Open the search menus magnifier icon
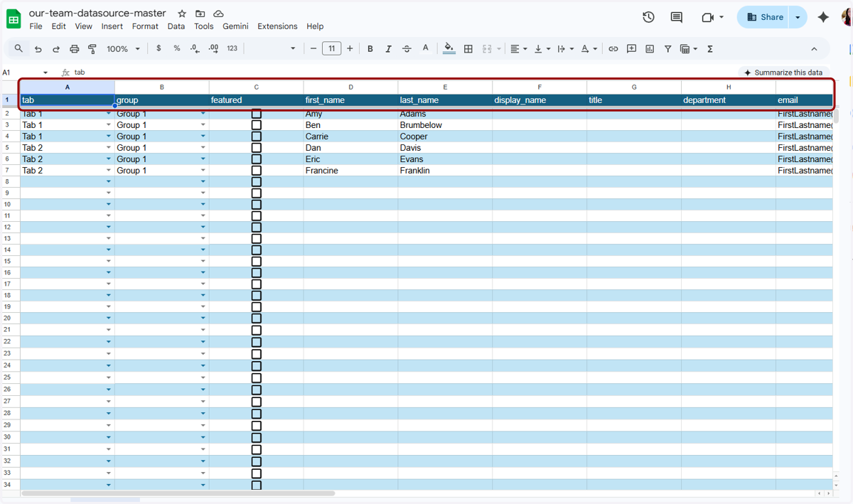This screenshot has height=504, width=853. tap(18, 48)
